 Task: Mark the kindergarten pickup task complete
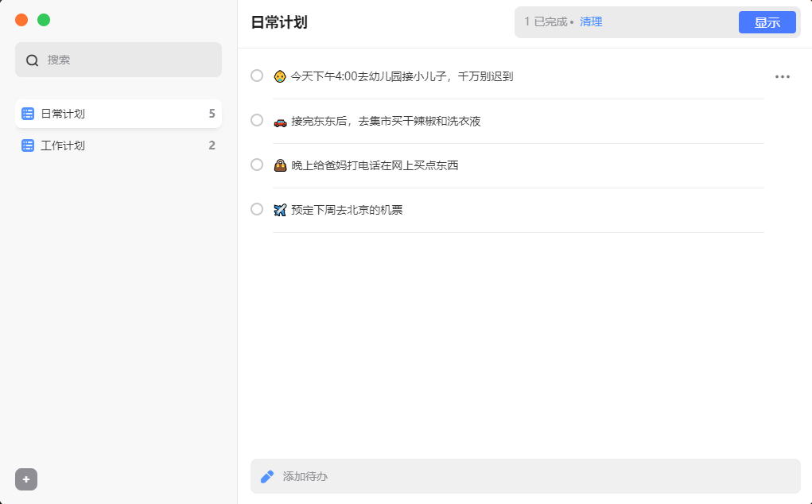click(x=256, y=76)
